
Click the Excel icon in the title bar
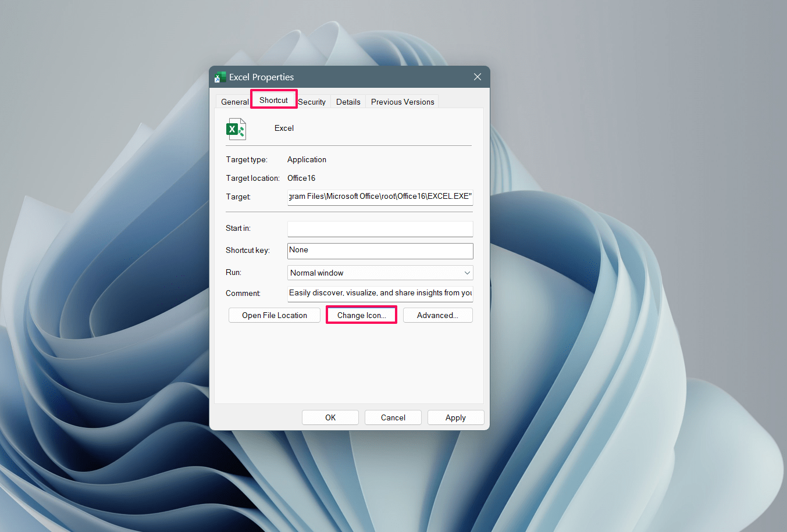pyautogui.click(x=220, y=77)
